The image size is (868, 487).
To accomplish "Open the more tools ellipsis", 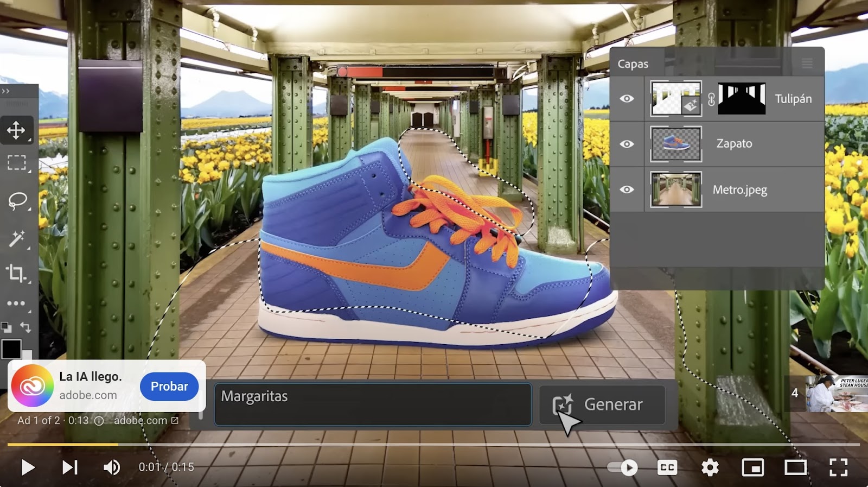I will pos(16,303).
